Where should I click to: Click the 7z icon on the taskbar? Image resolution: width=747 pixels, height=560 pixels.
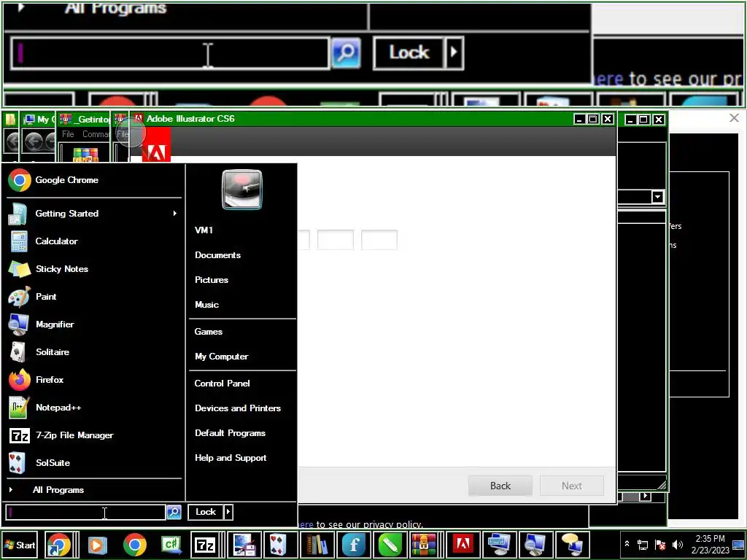[x=205, y=545]
